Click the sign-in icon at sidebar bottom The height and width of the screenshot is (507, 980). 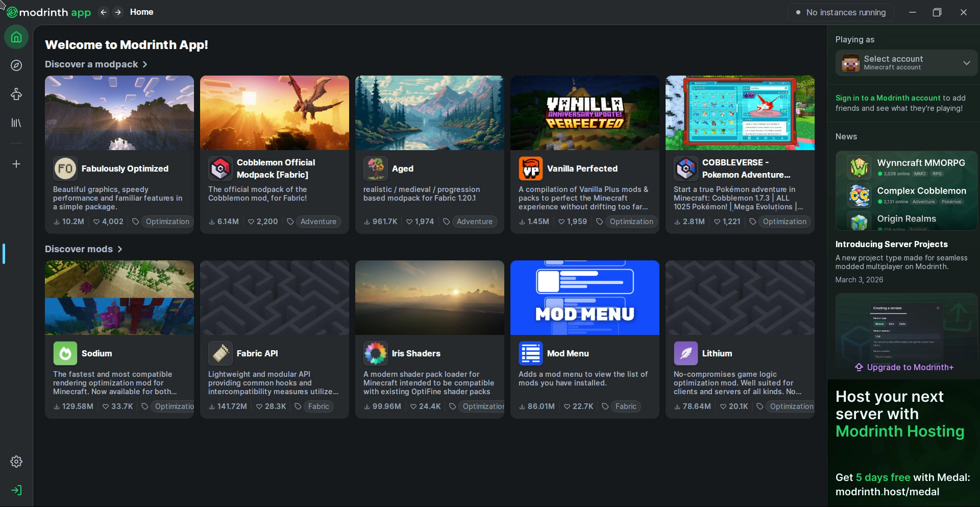click(x=16, y=490)
